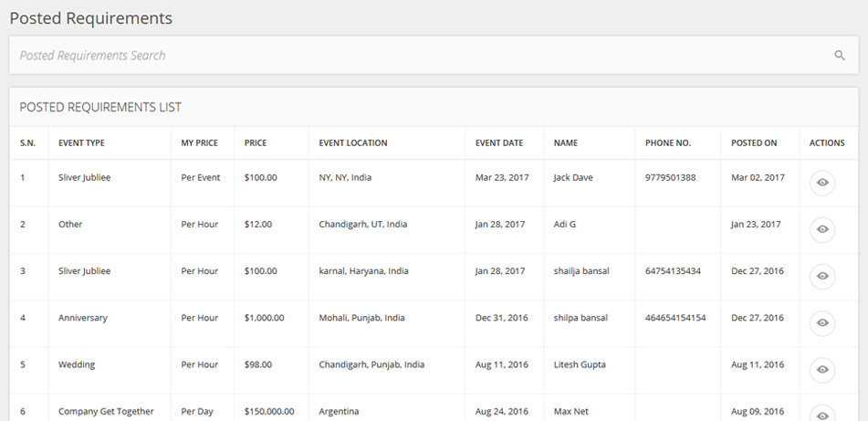Click the search magnifier icon
Screen dimensions: 868x421
point(839,56)
